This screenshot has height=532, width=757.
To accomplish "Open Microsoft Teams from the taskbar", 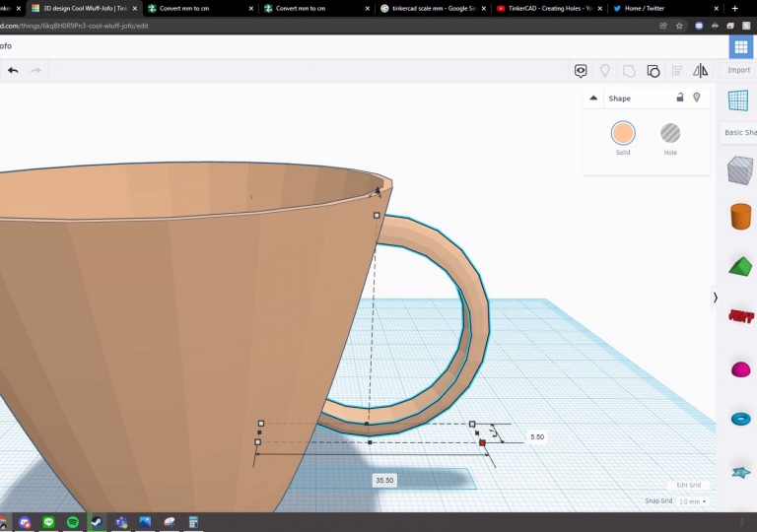I will [121, 522].
